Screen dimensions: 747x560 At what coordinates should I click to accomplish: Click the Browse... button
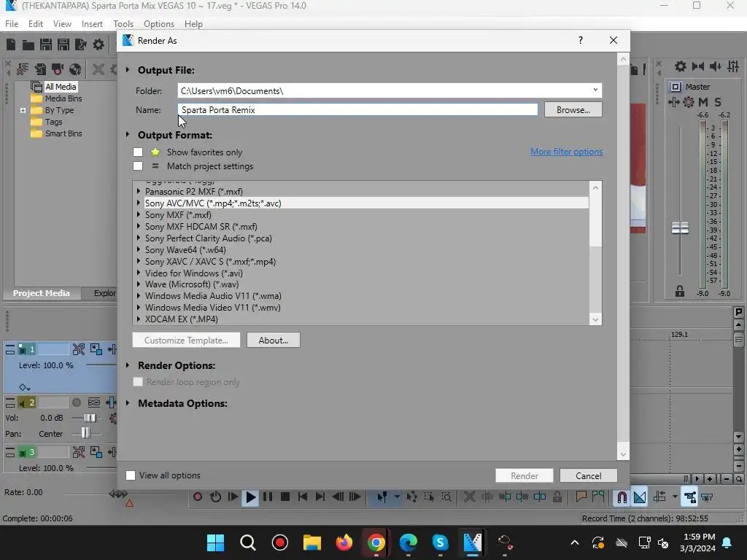tap(573, 109)
